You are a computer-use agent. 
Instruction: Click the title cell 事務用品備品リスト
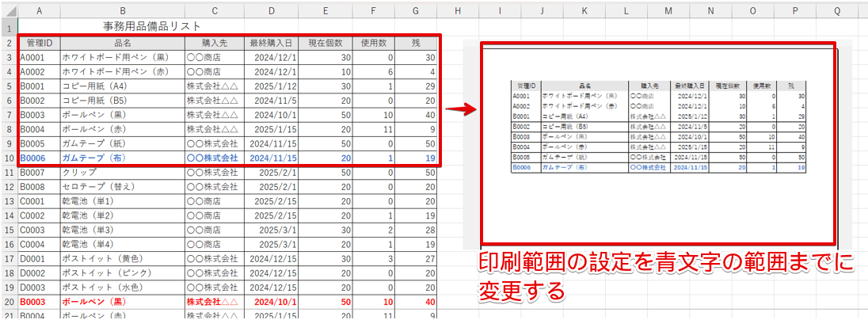[152, 26]
